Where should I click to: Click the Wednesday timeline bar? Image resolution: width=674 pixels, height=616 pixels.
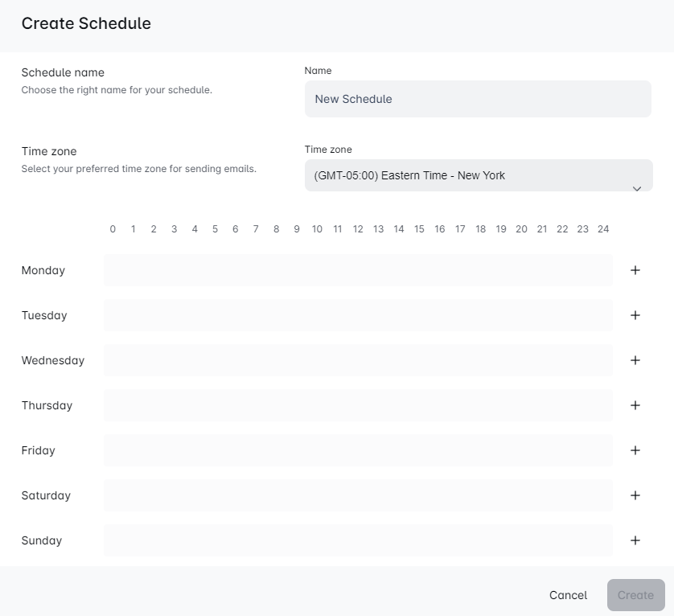coord(358,360)
